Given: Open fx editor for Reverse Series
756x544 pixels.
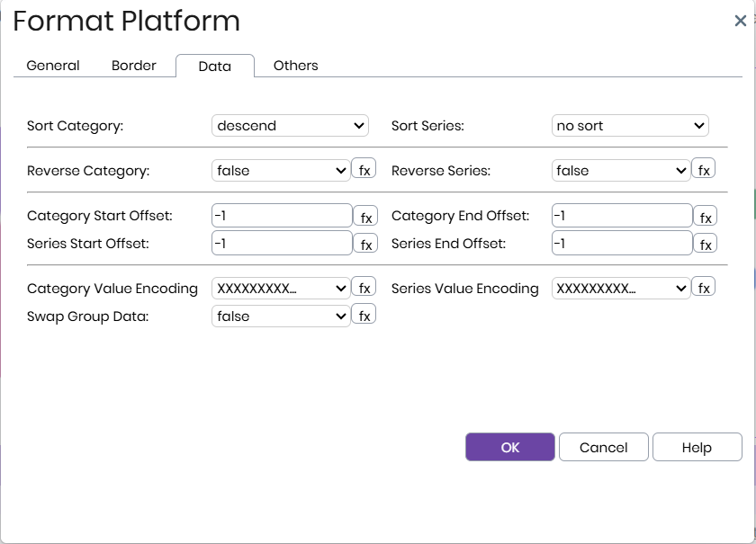Looking at the screenshot, I should click(704, 169).
